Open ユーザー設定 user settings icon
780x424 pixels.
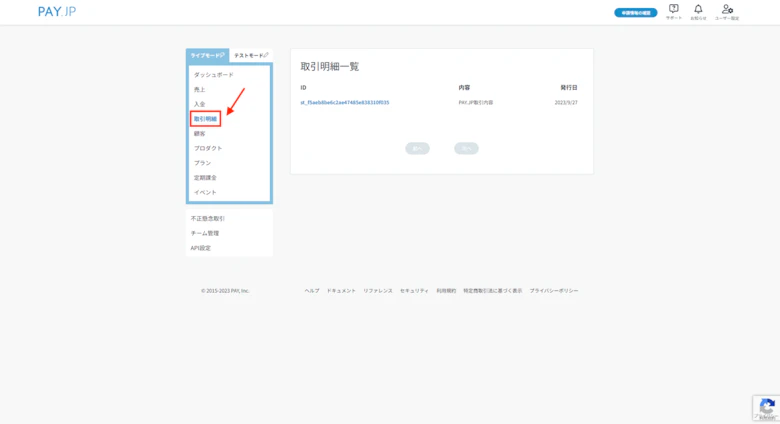727,11
